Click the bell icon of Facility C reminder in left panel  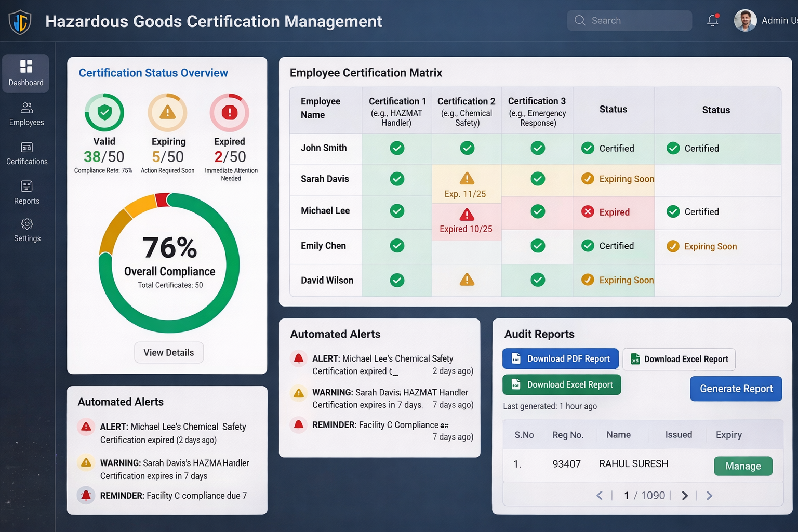click(86, 496)
